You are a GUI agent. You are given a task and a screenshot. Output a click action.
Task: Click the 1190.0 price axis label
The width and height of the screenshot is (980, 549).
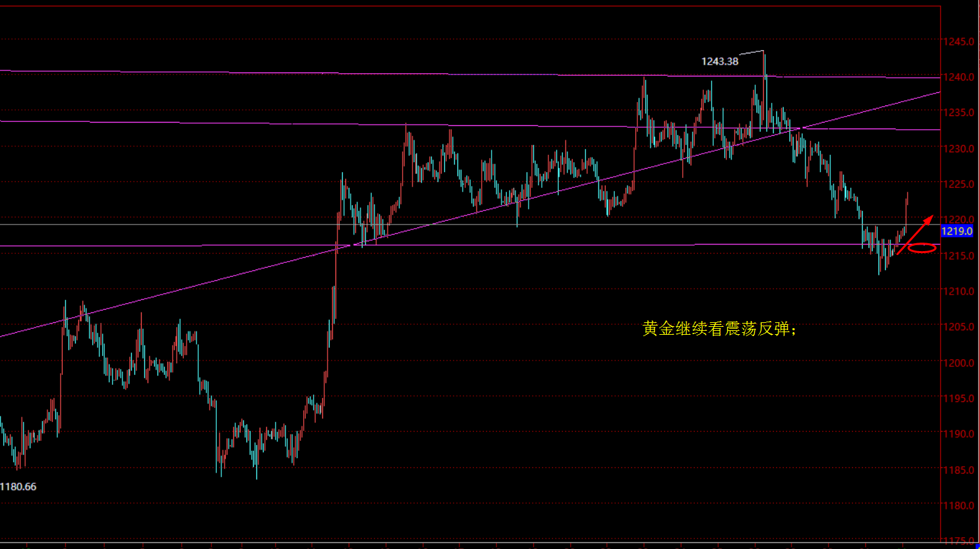coord(958,434)
